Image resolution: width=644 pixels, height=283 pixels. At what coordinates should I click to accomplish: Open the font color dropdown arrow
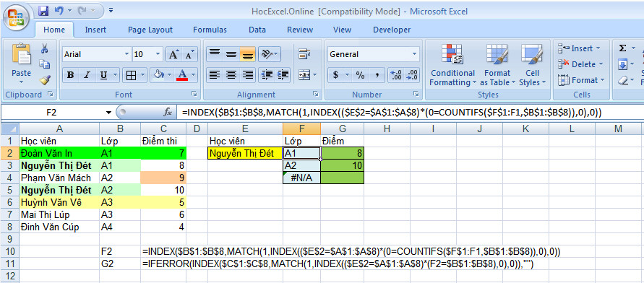[193, 75]
